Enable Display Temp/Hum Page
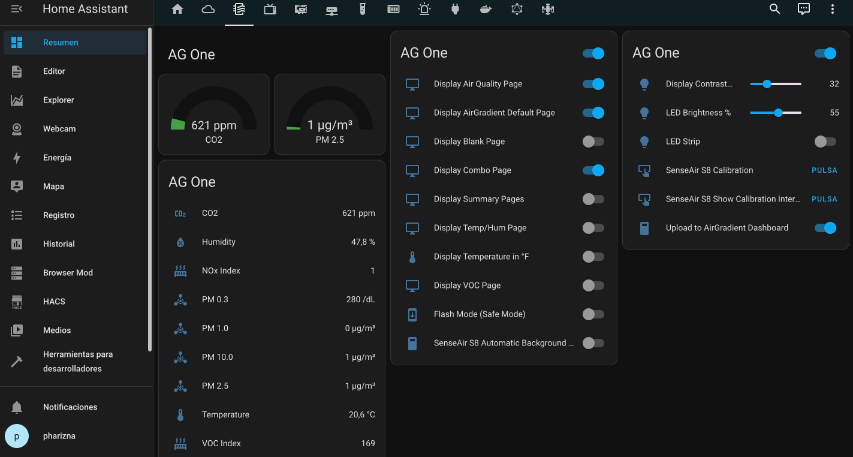The width and height of the screenshot is (853, 457). (x=593, y=228)
